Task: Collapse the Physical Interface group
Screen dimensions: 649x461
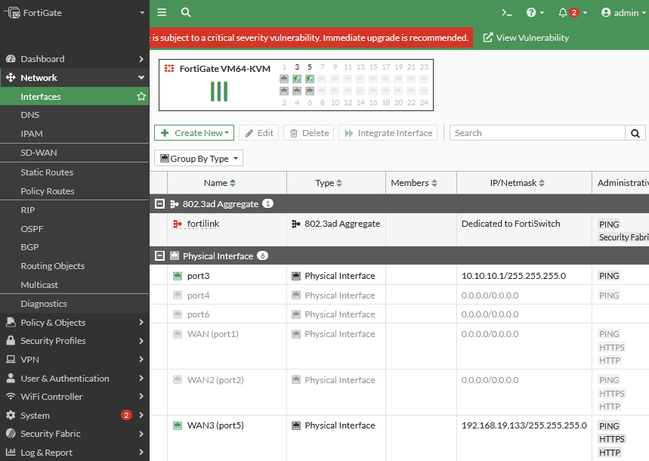Action: pos(160,256)
